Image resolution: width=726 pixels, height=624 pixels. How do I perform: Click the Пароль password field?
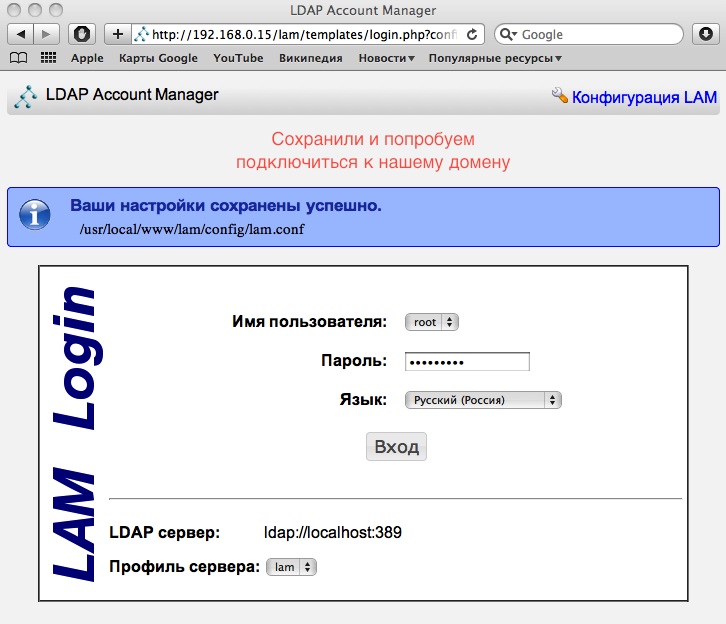click(467, 361)
